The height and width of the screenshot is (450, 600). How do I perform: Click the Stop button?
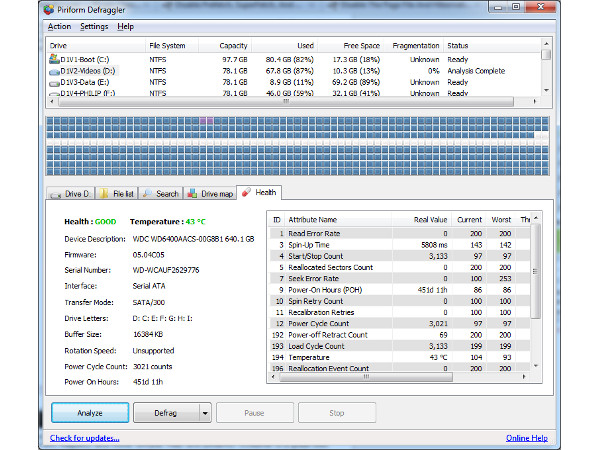tap(337, 412)
